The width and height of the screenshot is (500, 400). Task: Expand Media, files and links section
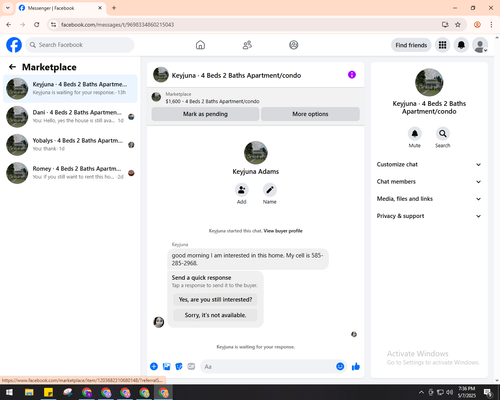pos(429,199)
